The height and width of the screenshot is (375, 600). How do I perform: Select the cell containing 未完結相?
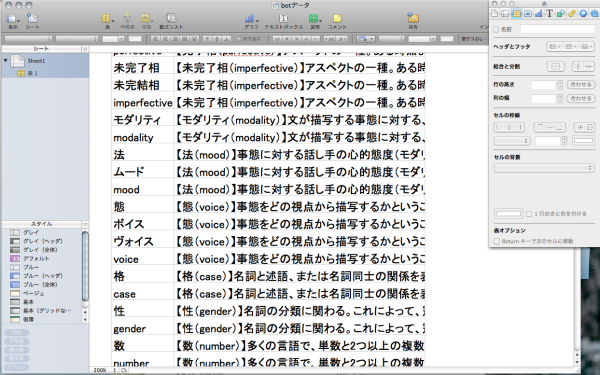[x=143, y=85]
